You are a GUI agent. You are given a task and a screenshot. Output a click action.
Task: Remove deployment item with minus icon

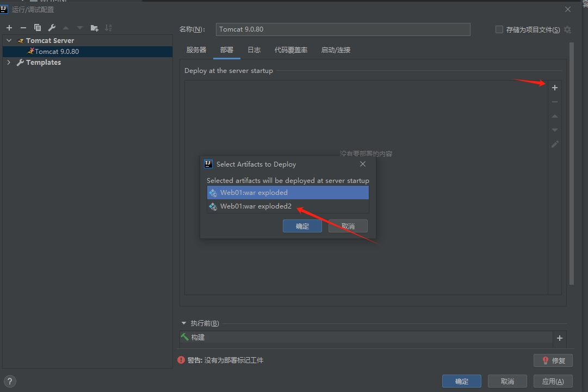pos(555,102)
